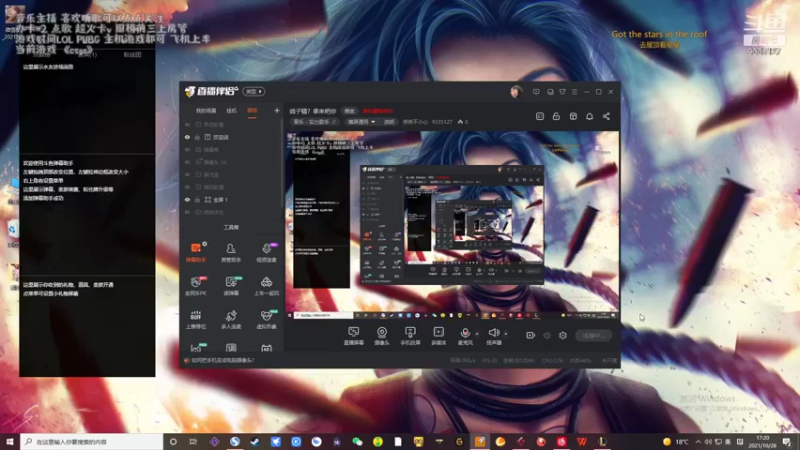Screen dimensions: 800x450
Task: Add a 手机投屏 phone casting source
Action: (x=410, y=336)
